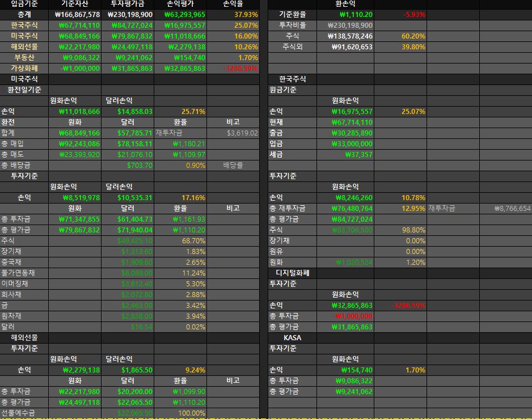Select the ₩76,480,764 총 재투자금 cell

pos(345,208)
